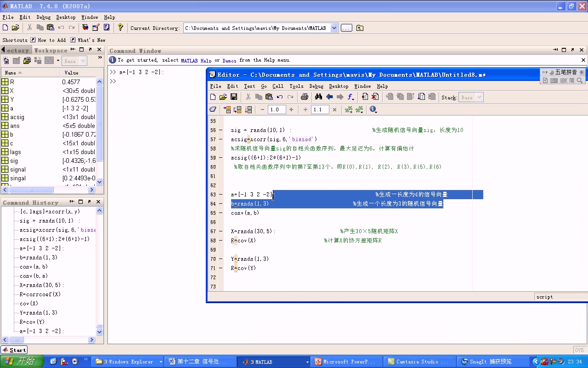Click Open file icon in MATLAB toolbar
The width and height of the screenshot is (588, 368).
[16, 28]
